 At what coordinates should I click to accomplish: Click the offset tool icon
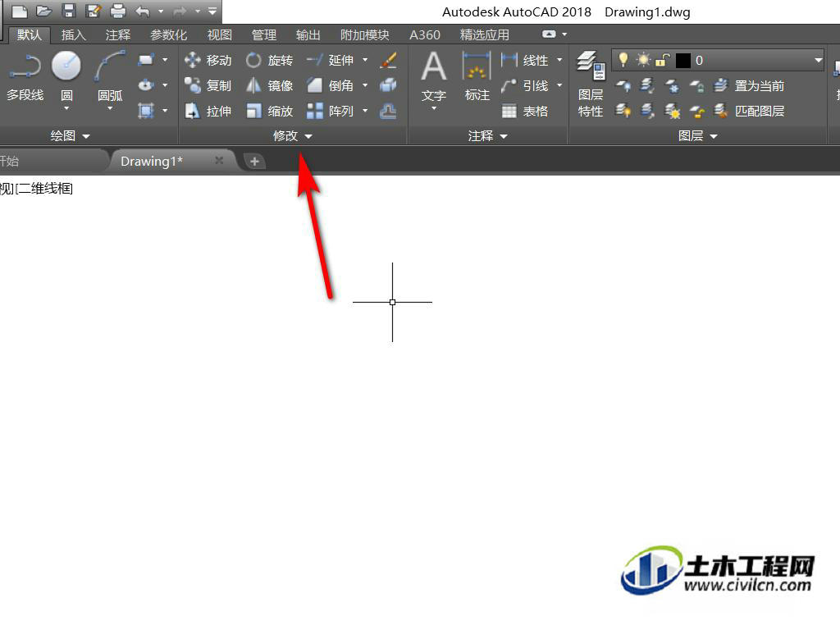click(x=388, y=112)
